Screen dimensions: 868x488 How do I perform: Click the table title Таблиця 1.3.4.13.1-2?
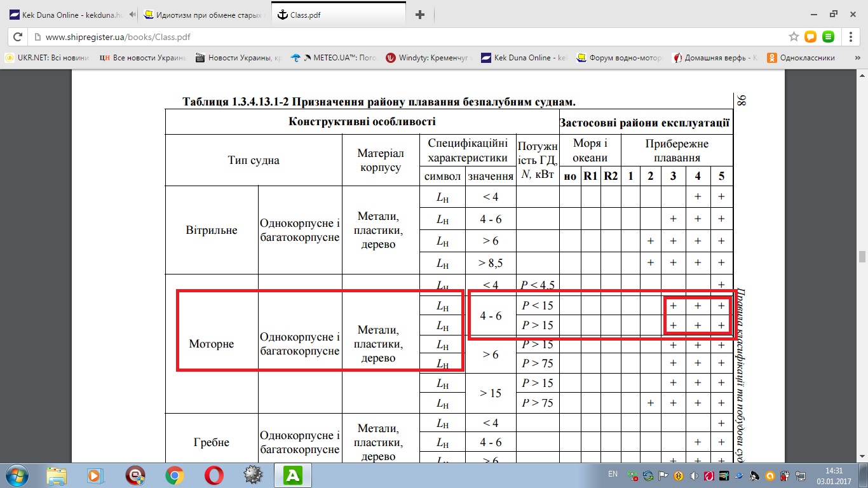click(x=379, y=102)
